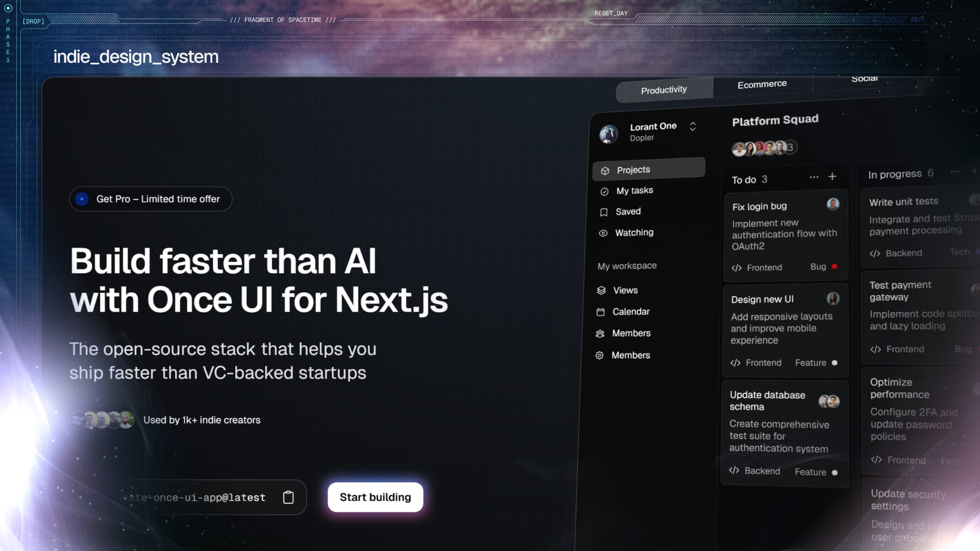This screenshot has width=980, height=551.
Task: Click the RESET_DAY label
Action: 611,13
